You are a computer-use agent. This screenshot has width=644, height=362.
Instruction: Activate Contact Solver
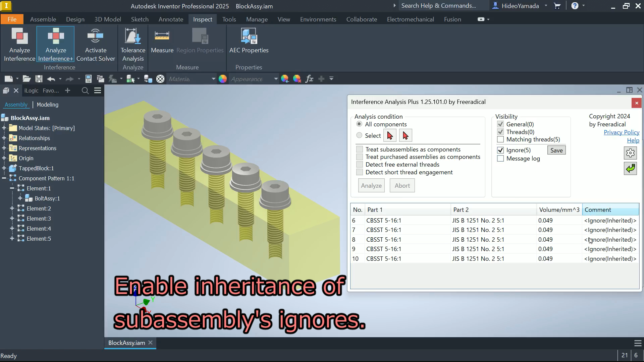[96, 44]
